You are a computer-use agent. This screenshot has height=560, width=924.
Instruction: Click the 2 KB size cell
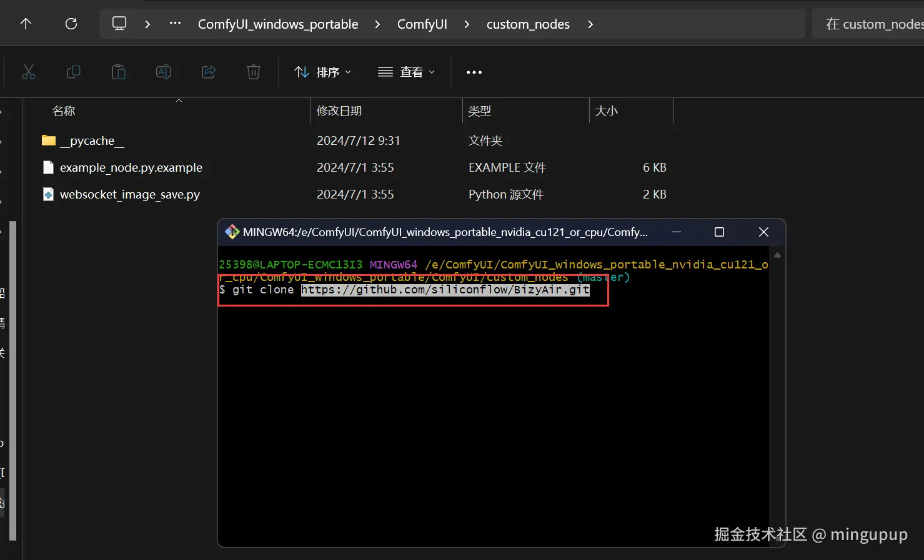pos(655,194)
